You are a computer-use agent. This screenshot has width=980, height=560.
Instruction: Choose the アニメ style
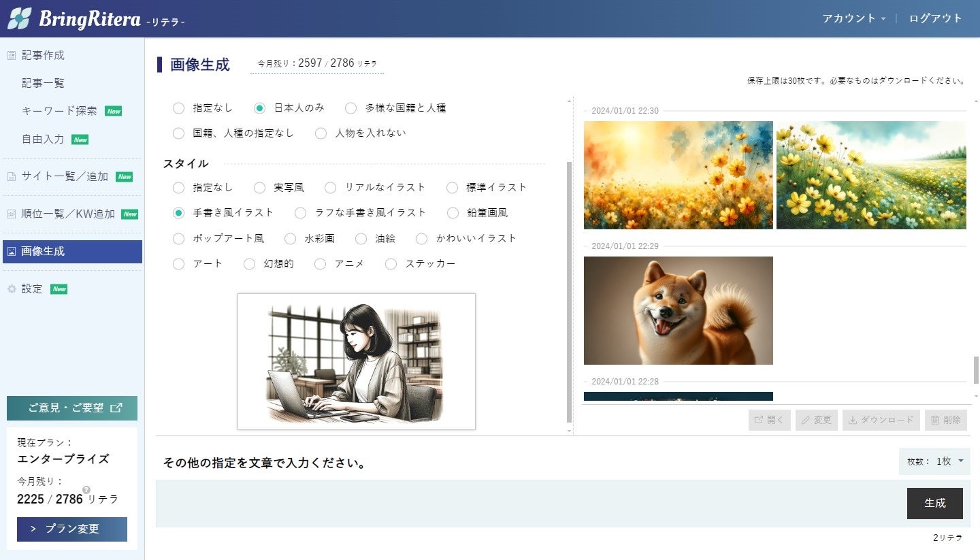tap(320, 264)
